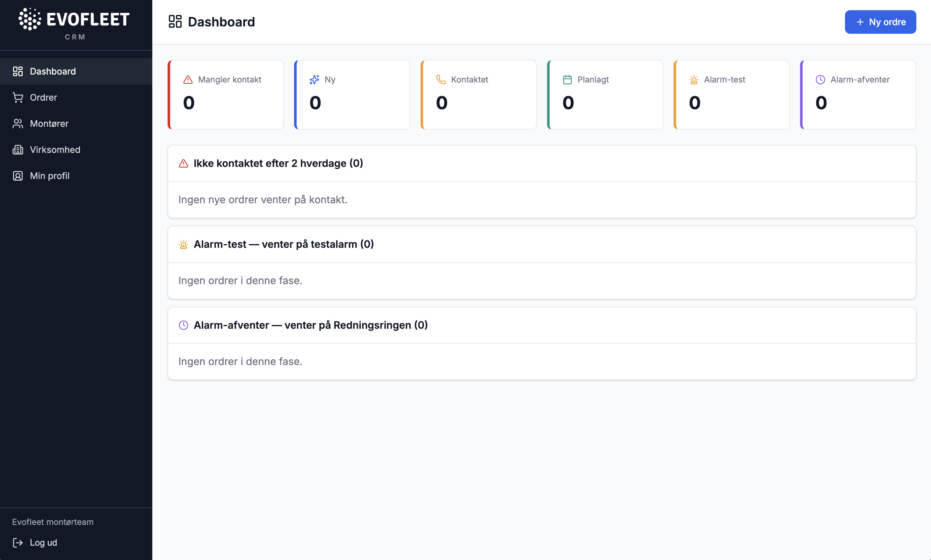This screenshot has width=931, height=560.
Task: Click heading Alarm-afventer — venter på Redningsringen (0)
Action: click(x=311, y=325)
